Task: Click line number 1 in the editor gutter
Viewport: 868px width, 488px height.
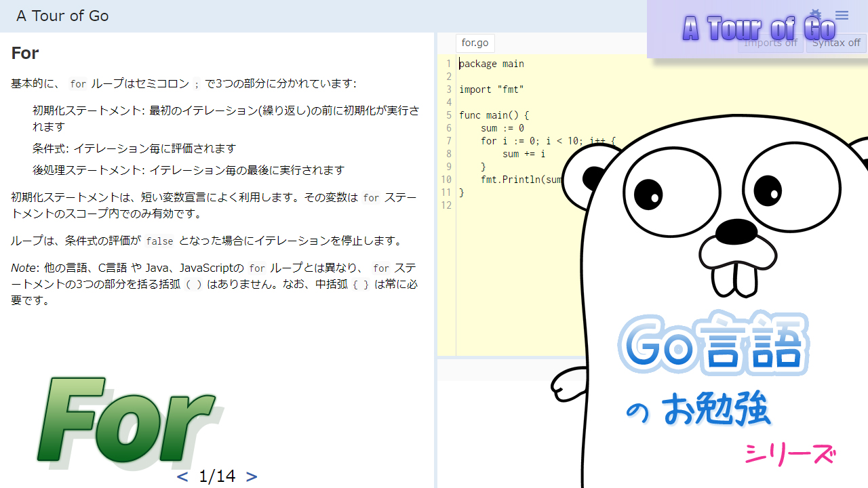Action: 448,64
